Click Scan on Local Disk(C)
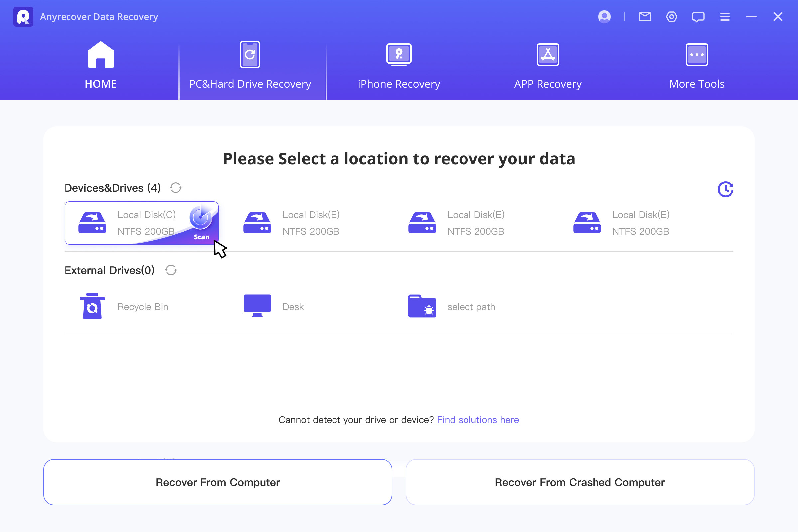Screen dimensions: 798x532 tap(201, 237)
